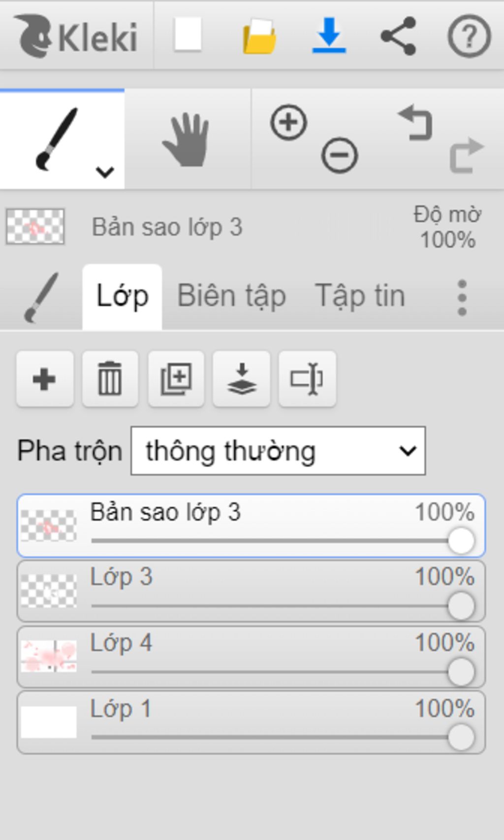504x840 pixels.
Task: Click the Lớp 4 opacity slider handle
Action: [461, 672]
